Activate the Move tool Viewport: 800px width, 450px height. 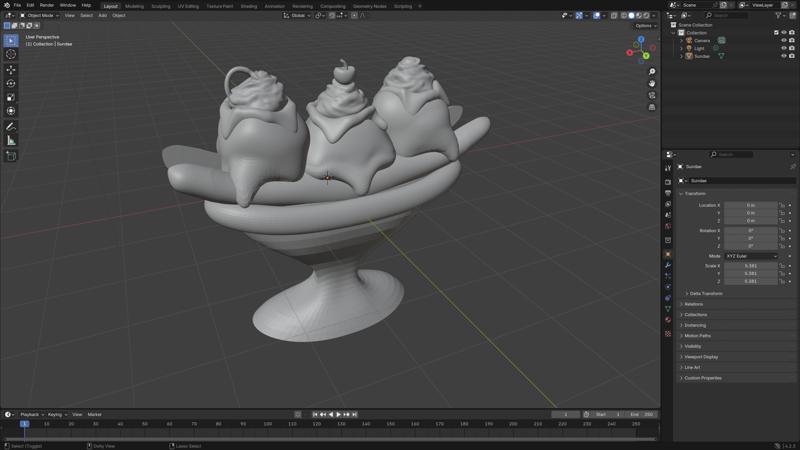[x=11, y=70]
